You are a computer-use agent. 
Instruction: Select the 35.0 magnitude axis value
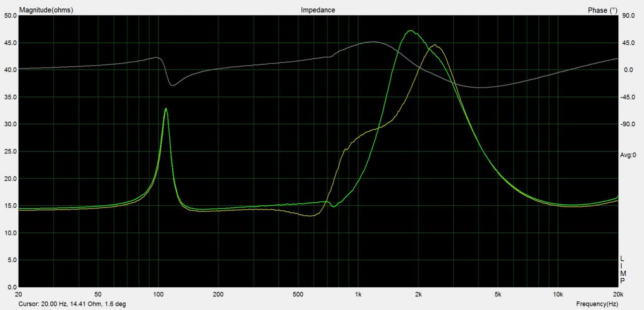10,97
